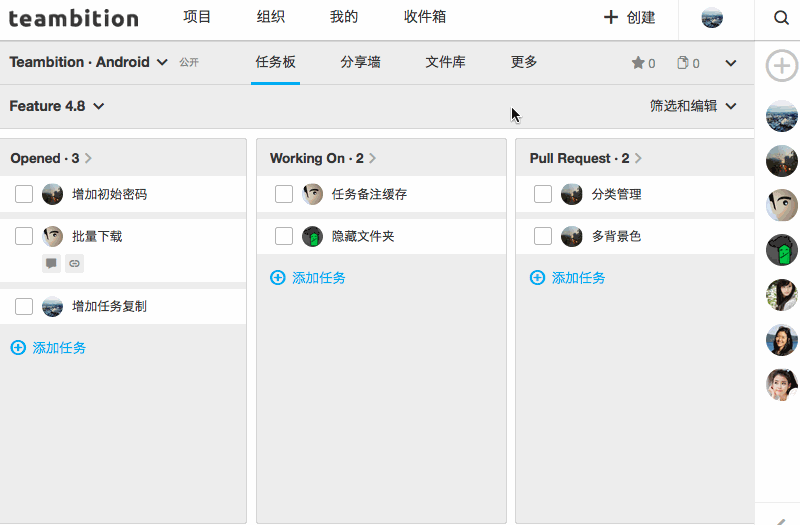Open the search magnifier icon

click(781, 18)
